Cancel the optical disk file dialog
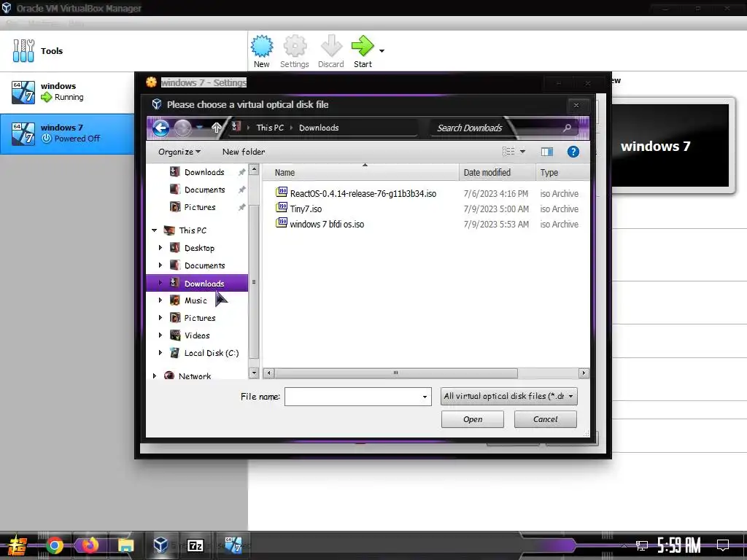 545,419
